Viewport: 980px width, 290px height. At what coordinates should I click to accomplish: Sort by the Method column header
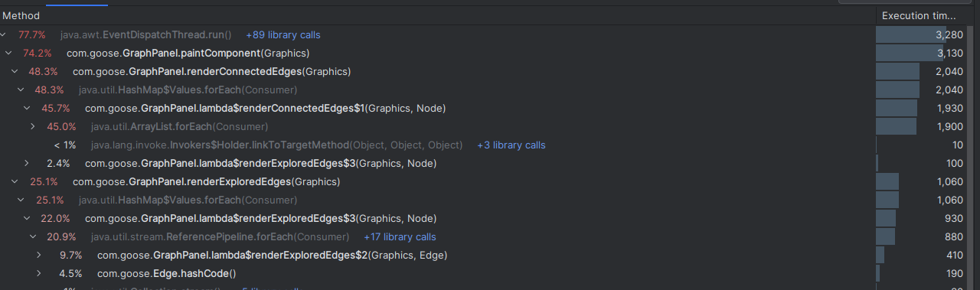tap(21, 15)
